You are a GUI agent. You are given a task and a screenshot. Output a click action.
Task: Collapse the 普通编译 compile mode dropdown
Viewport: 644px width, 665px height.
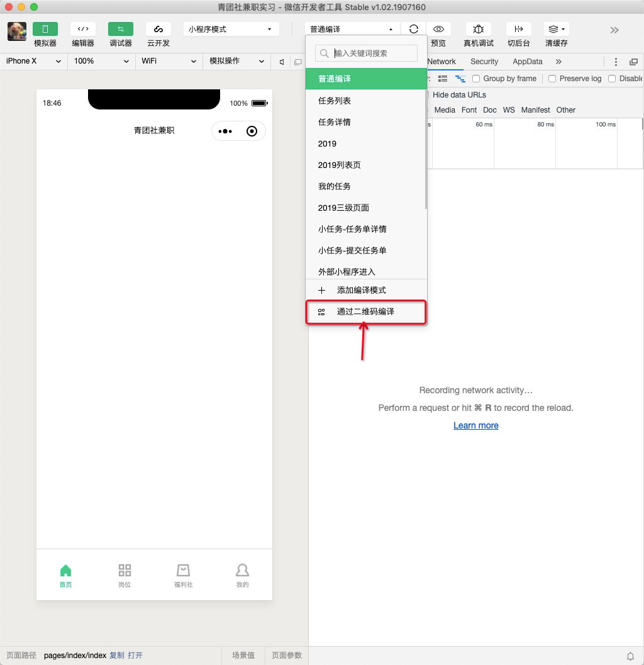(x=352, y=30)
